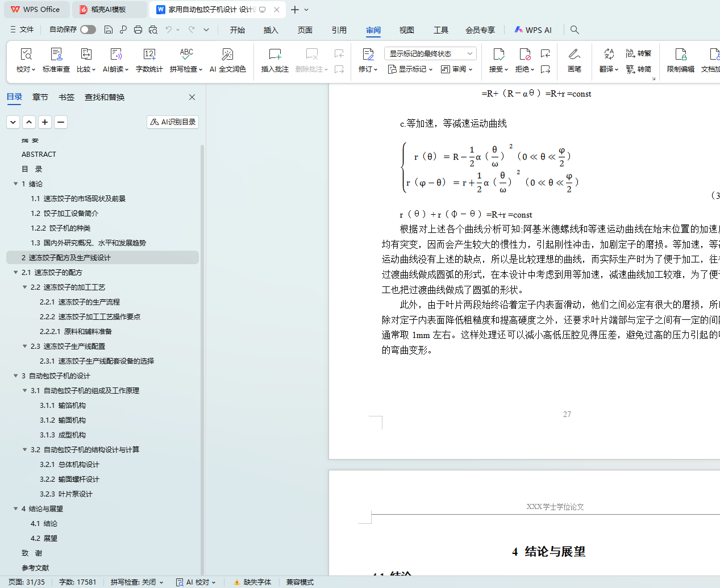Click 插入批注 to insert comment
The width and height of the screenshot is (720, 588).
274,60
